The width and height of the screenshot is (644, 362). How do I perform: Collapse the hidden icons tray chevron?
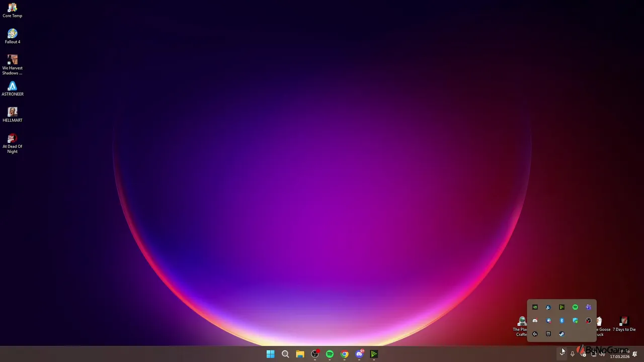(x=562, y=353)
